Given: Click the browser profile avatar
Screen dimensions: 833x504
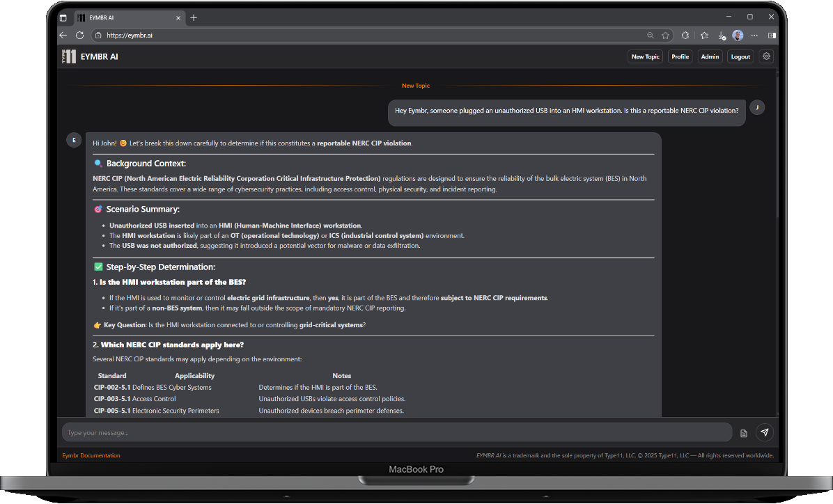Looking at the screenshot, I should click(738, 36).
